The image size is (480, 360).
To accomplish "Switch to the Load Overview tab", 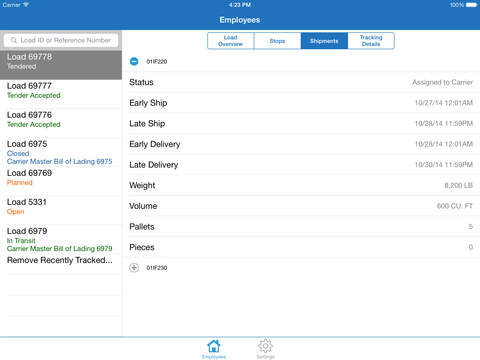I will 231,41.
